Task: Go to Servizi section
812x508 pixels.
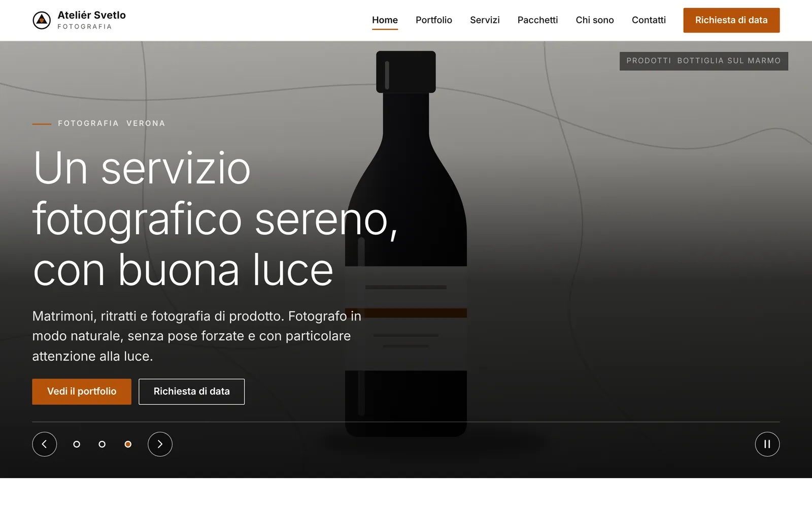Action: (485, 20)
